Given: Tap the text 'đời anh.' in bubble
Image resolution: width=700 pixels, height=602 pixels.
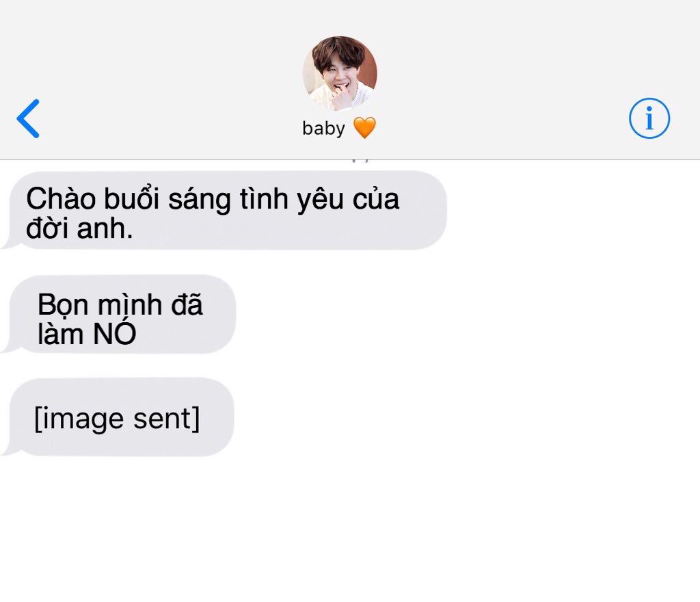Looking at the screenshot, I should click(x=79, y=228).
